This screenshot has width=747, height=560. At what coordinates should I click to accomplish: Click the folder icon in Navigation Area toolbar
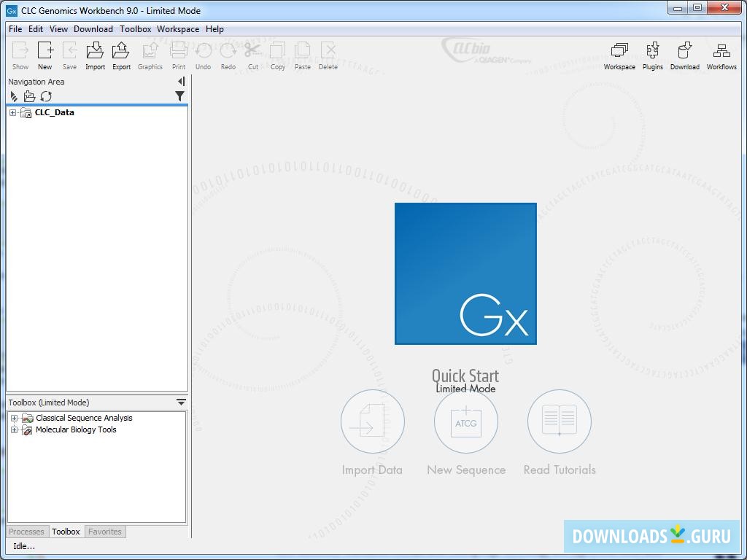point(29,96)
